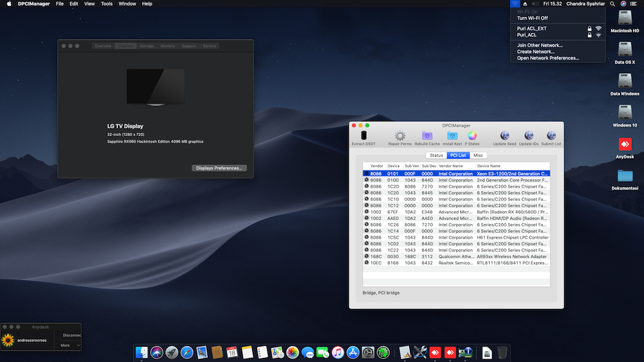The height and width of the screenshot is (362, 644).
Task: Open Finder from the Dock
Action: (142, 353)
